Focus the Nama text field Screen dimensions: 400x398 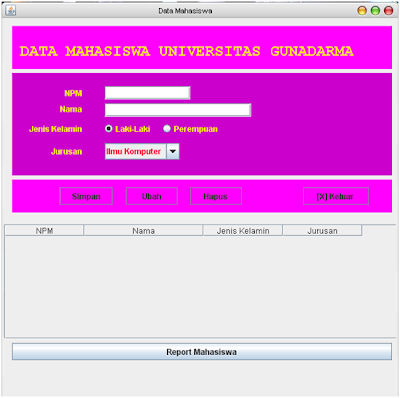178,110
